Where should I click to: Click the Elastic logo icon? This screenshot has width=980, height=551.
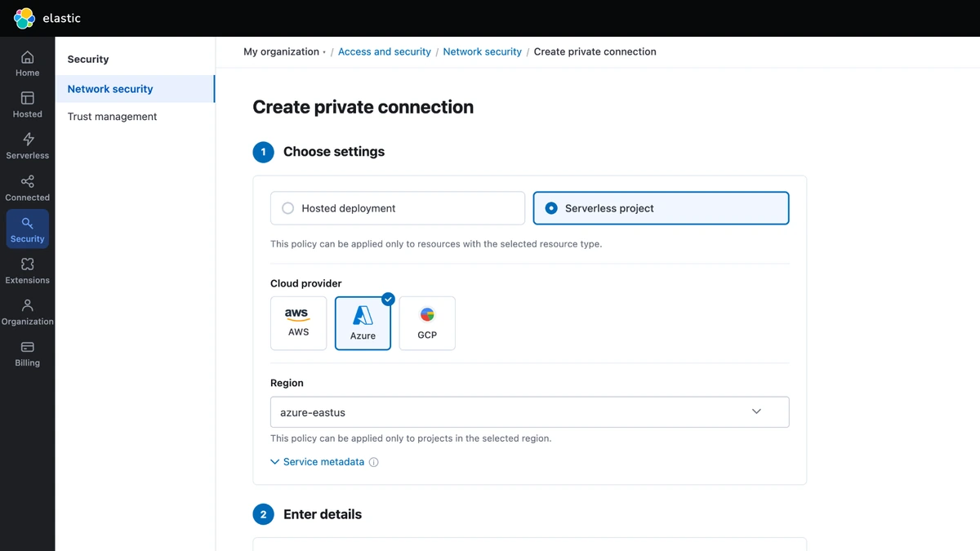click(24, 18)
